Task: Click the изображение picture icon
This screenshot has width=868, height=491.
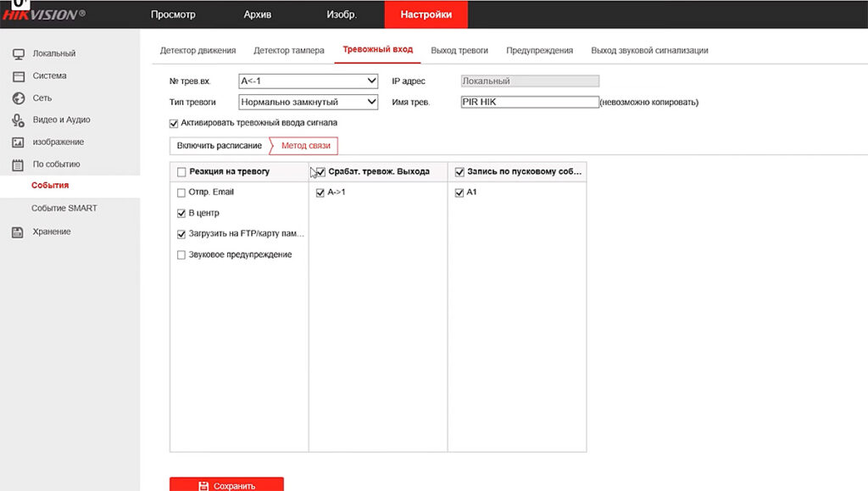Action: tap(19, 142)
